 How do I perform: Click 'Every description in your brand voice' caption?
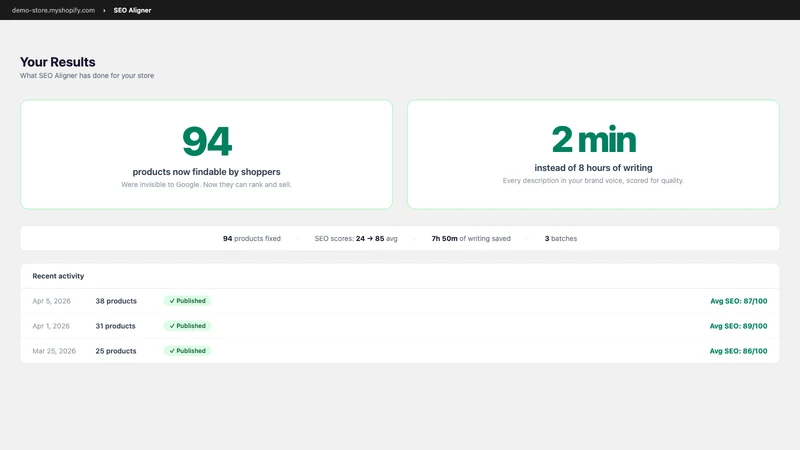593,181
